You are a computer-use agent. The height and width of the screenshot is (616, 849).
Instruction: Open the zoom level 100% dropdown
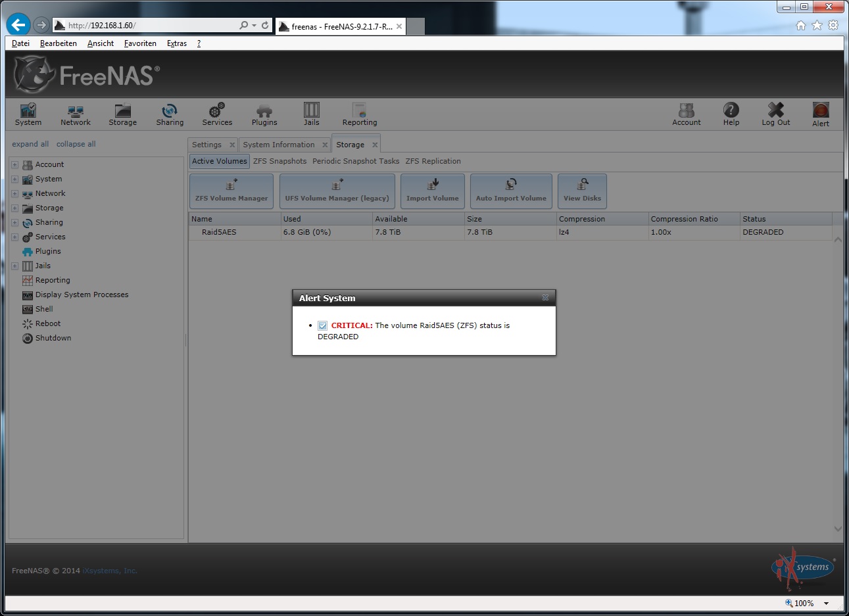coord(826,603)
